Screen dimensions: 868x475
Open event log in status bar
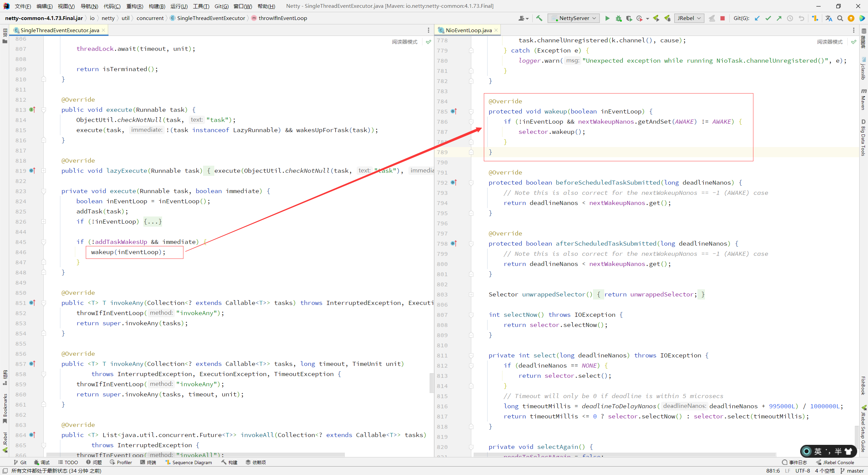coord(794,462)
